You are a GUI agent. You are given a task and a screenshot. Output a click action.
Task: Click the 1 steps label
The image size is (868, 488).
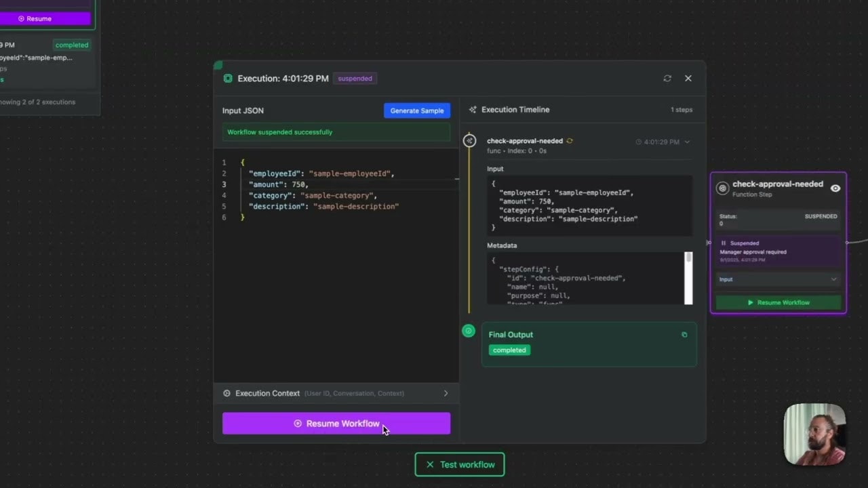(682, 110)
